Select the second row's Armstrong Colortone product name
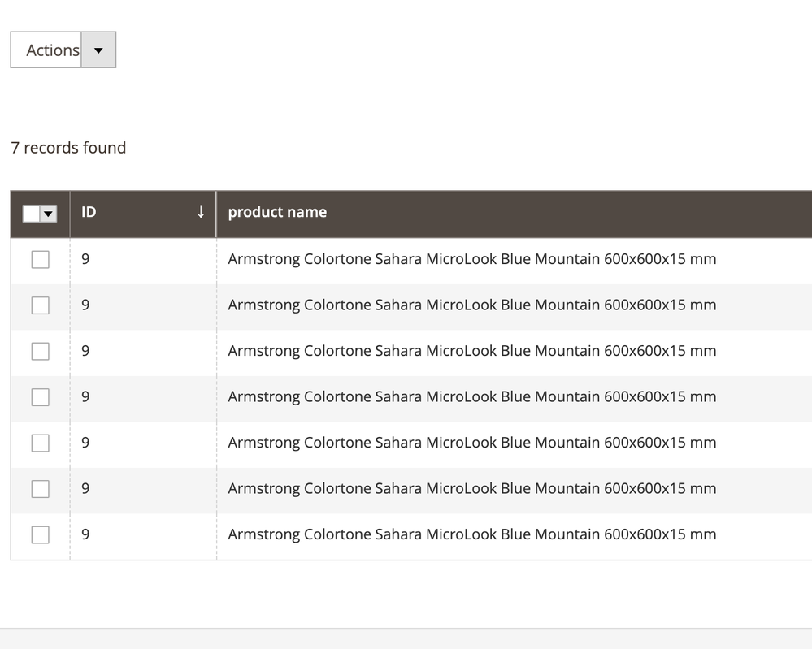 coord(471,305)
